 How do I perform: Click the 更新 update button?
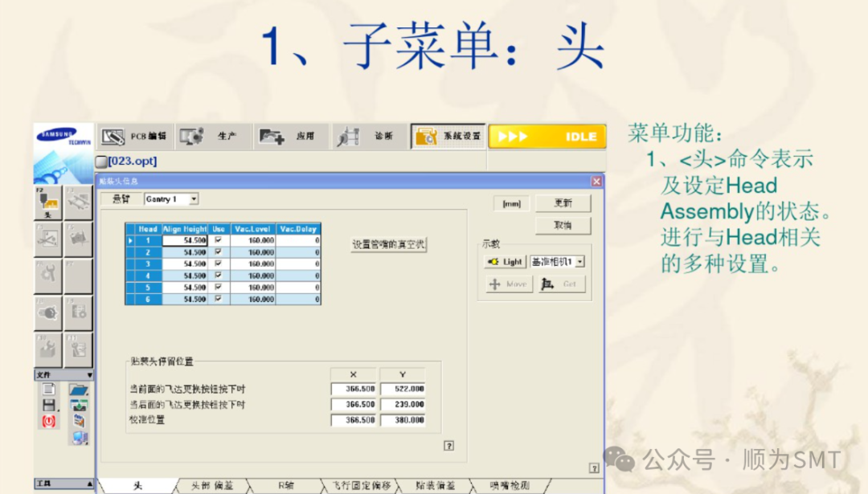563,203
